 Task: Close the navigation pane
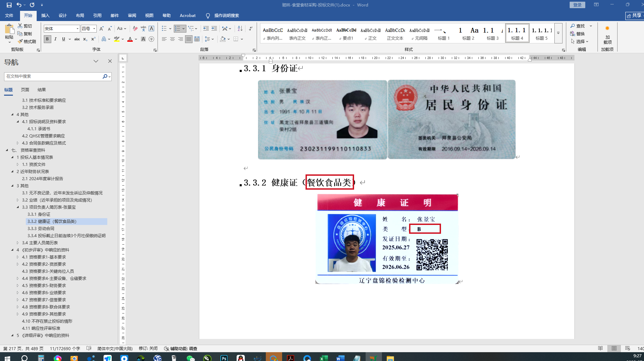(x=110, y=61)
